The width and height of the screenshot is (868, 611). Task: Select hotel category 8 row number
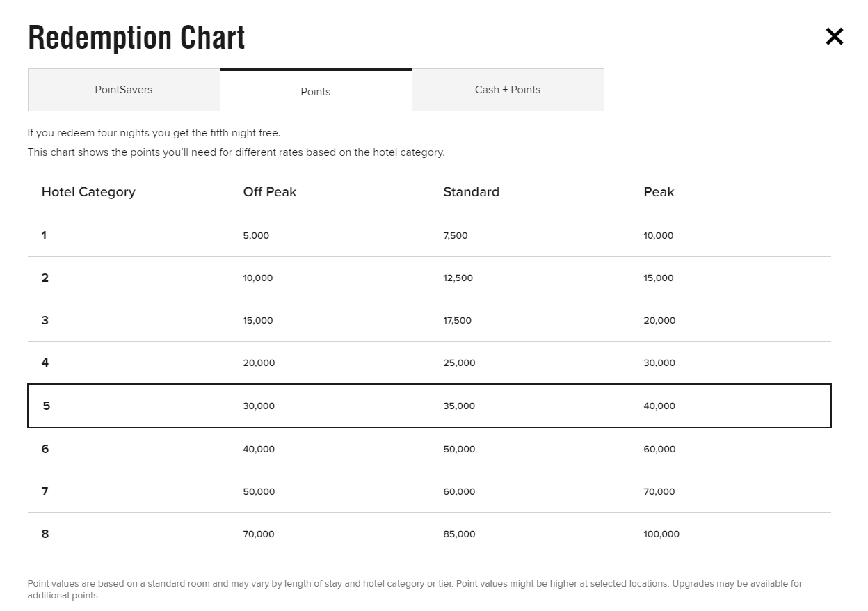[45, 534]
